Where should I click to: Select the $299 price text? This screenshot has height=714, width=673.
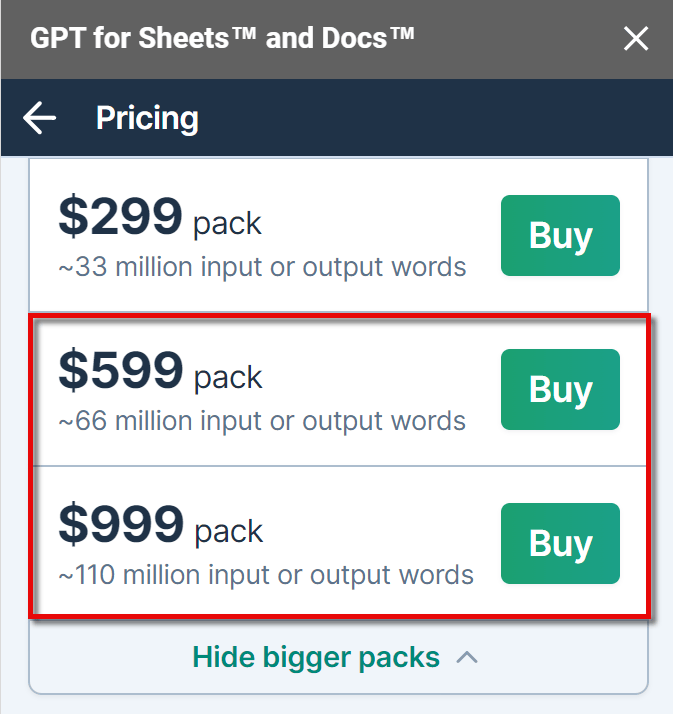point(121,216)
